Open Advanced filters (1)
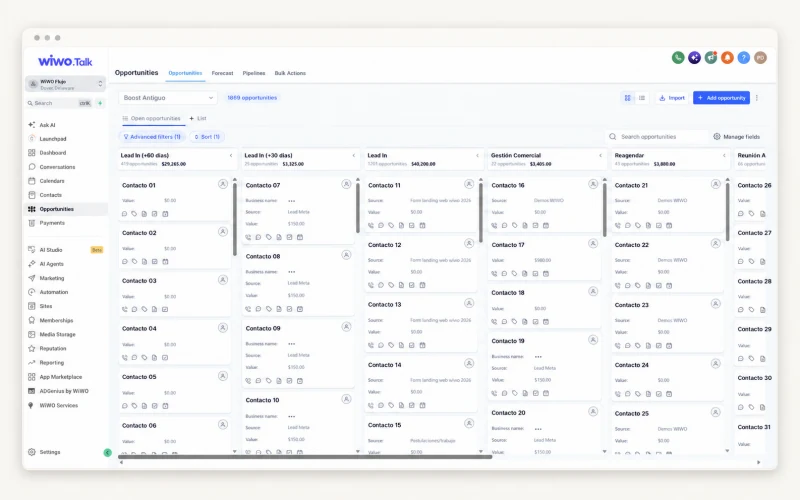The image size is (800, 500). [152, 137]
